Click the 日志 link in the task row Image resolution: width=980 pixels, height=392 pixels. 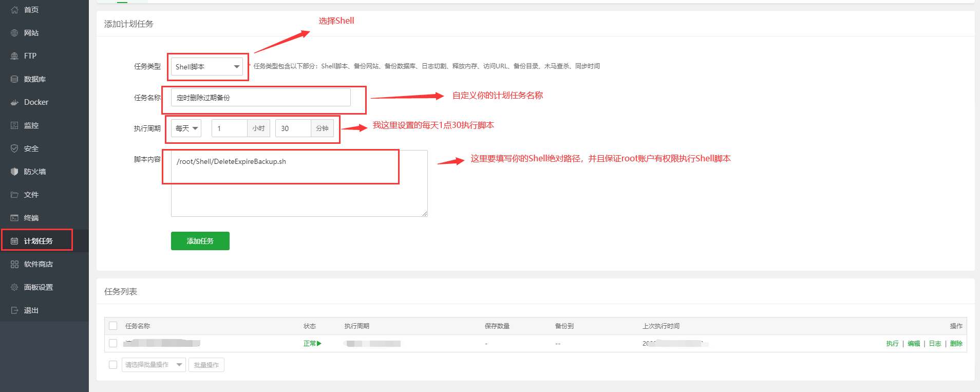pos(935,344)
